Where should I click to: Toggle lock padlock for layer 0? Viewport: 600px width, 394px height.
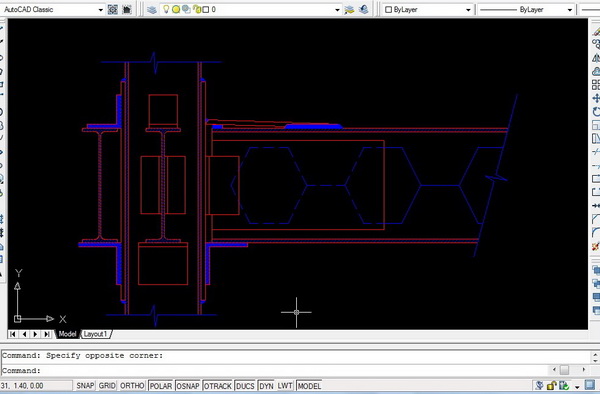pyautogui.click(x=197, y=10)
